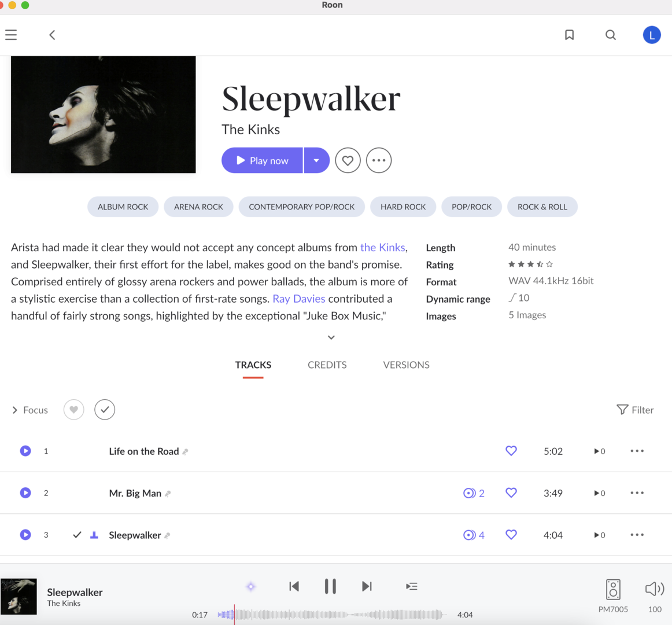
Task: View the 5 Images entry
Action: [527, 315]
